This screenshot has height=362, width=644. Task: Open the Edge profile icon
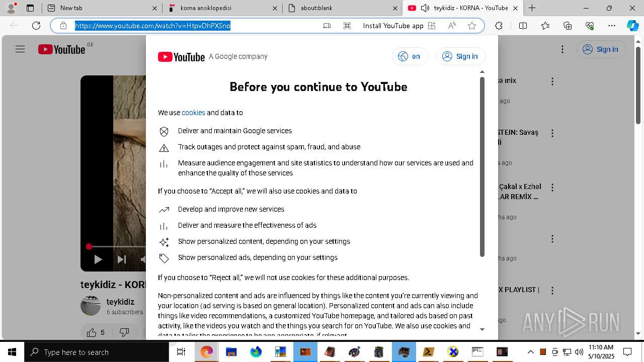point(11,8)
